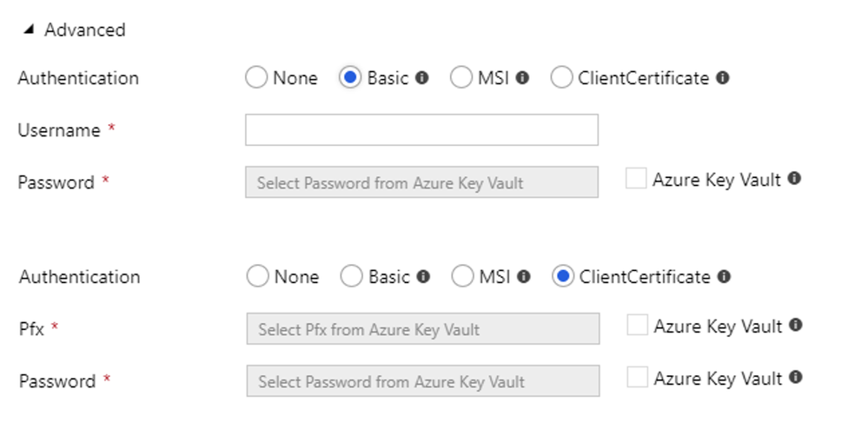Enable Azure Key Vault checkbox under Username
868x429 pixels.
pos(636,179)
